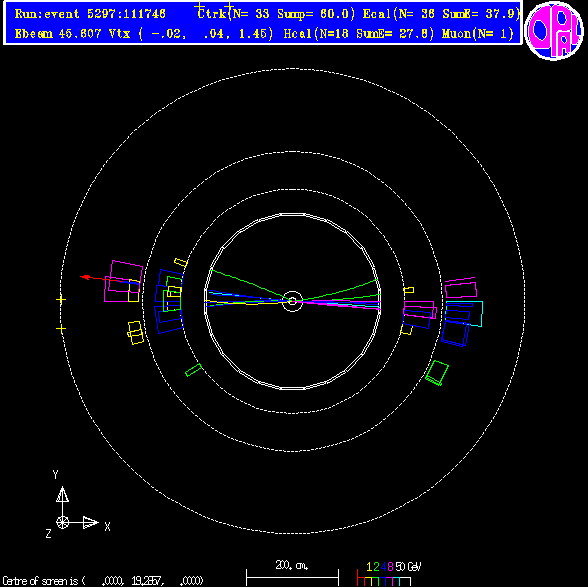Click the Hcal SumE header entry
This screenshot has width=588, height=587.
[358, 34]
